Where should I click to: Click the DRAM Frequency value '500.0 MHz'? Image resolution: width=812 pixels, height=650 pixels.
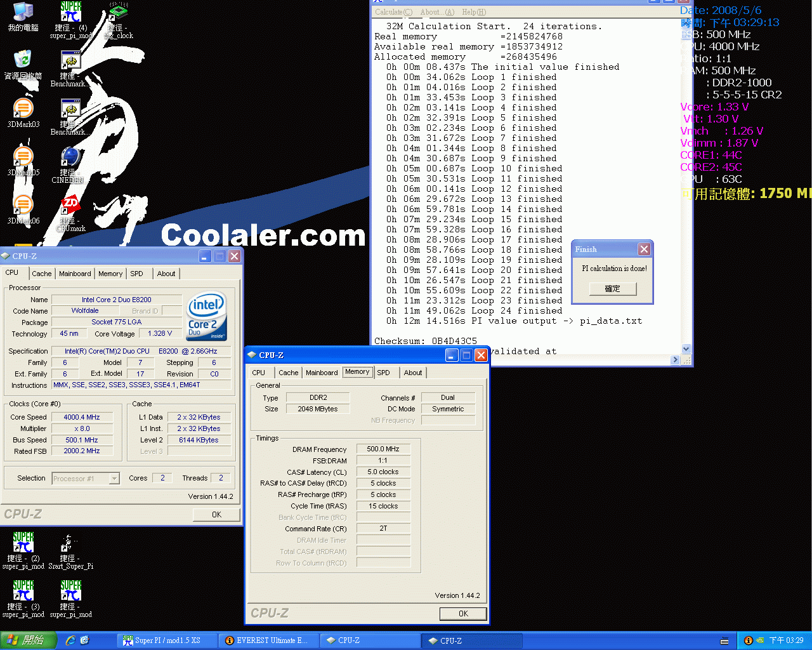(x=383, y=449)
